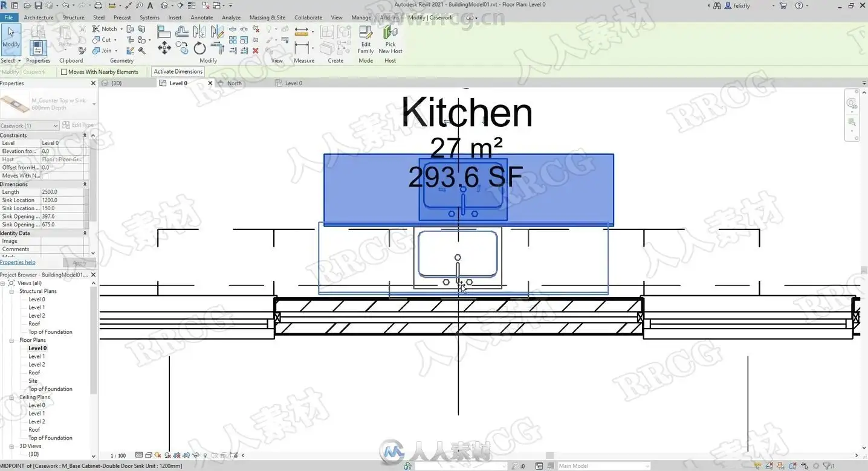
Task: Click the Rotate tool icon
Action: point(199,48)
